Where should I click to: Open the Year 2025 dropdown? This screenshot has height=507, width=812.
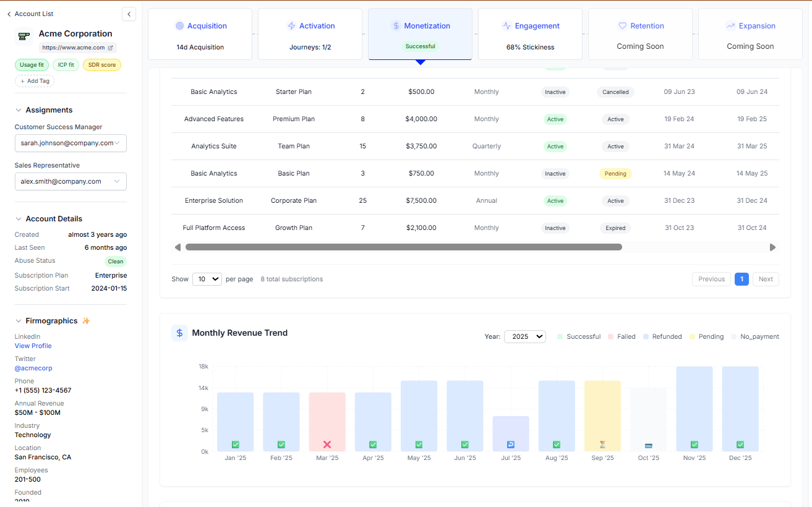pyautogui.click(x=524, y=336)
